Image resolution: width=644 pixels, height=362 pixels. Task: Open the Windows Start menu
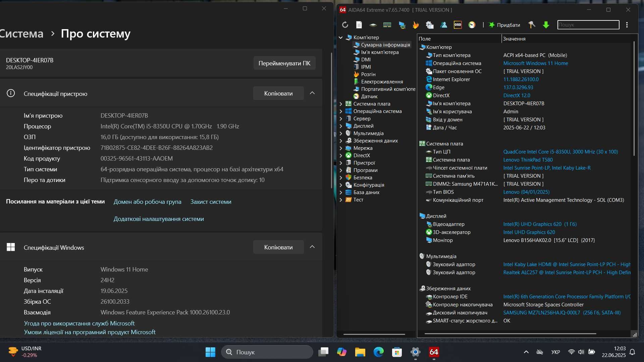point(210,352)
